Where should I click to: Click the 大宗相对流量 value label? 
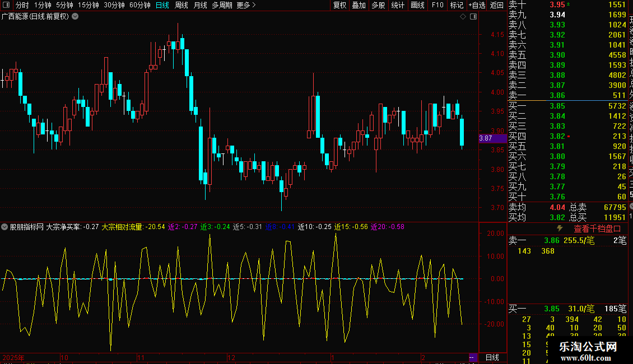(x=133, y=227)
